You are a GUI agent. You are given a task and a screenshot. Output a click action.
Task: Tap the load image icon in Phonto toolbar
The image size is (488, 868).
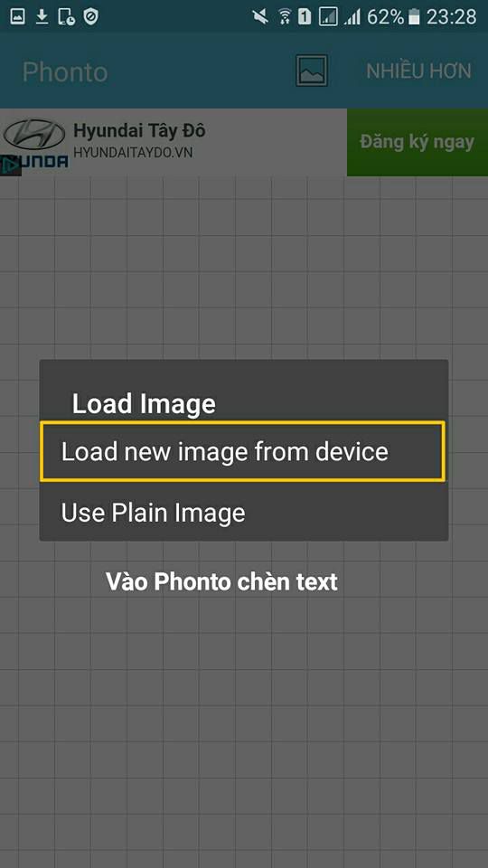point(312,71)
